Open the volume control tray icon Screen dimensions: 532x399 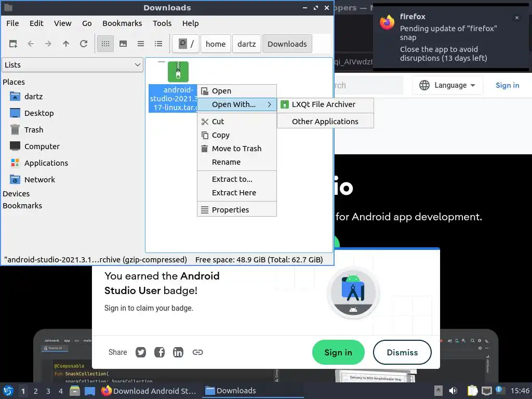453,391
